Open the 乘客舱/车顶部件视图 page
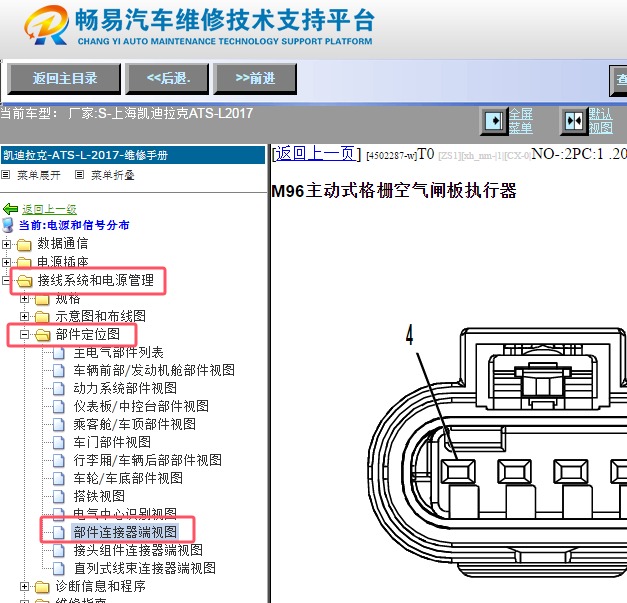The image size is (627, 603). pos(134,424)
